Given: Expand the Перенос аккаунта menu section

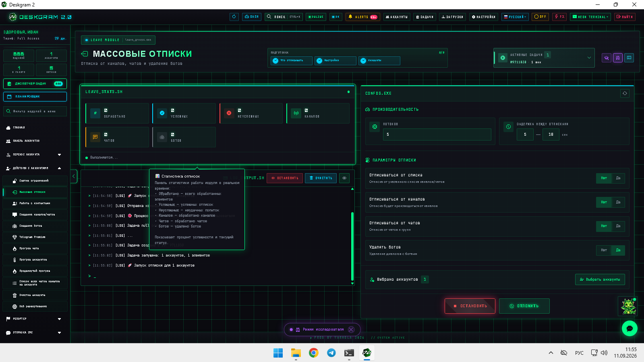Looking at the screenshot, I should 34,155.
